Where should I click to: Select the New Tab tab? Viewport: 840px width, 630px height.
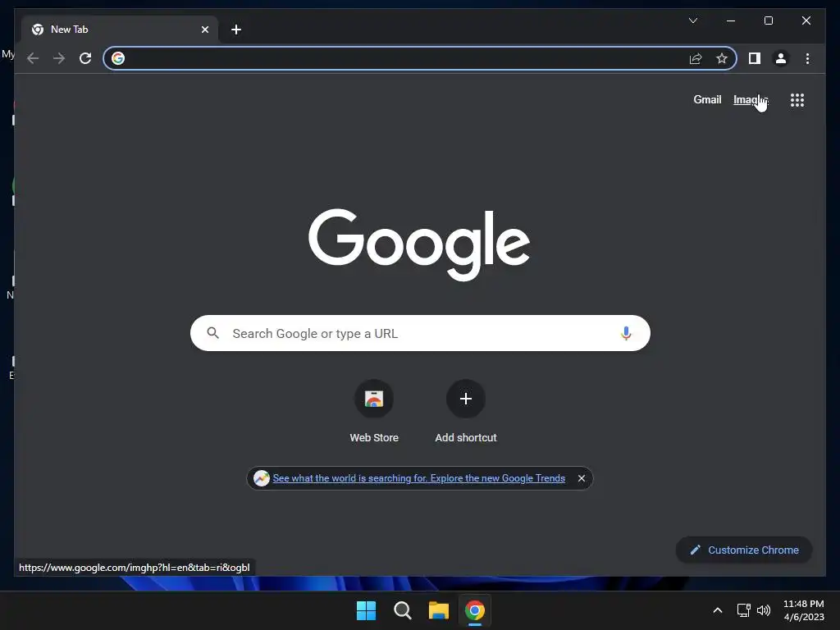click(x=119, y=30)
